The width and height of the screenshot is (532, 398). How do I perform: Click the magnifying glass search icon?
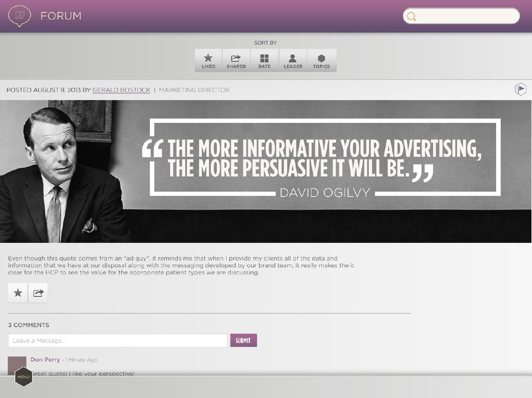[412, 16]
